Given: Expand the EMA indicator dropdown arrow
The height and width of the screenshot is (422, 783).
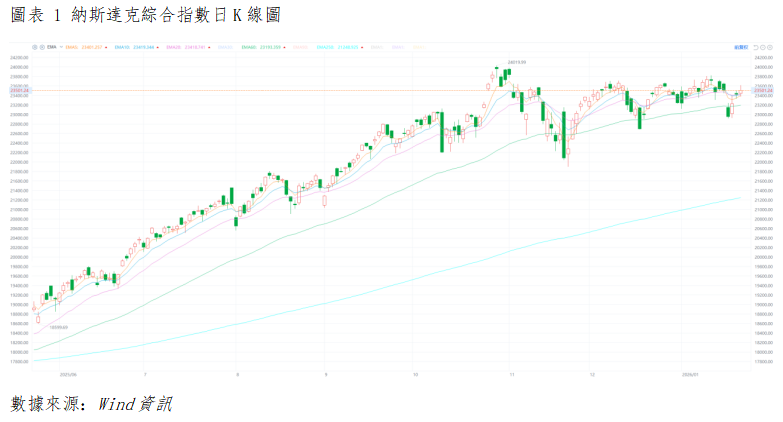Looking at the screenshot, I should [x=61, y=46].
